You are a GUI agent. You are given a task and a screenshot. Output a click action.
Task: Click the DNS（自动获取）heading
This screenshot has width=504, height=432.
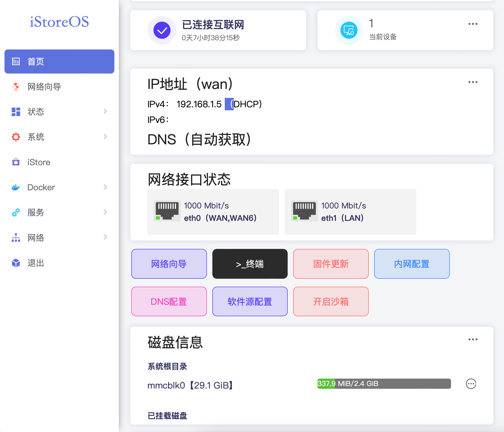click(199, 139)
